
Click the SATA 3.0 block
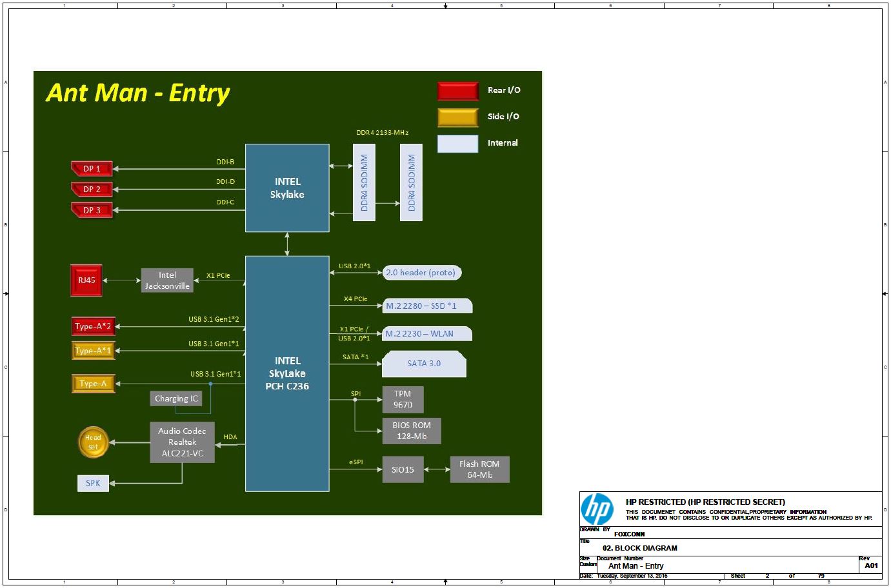[x=424, y=364]
